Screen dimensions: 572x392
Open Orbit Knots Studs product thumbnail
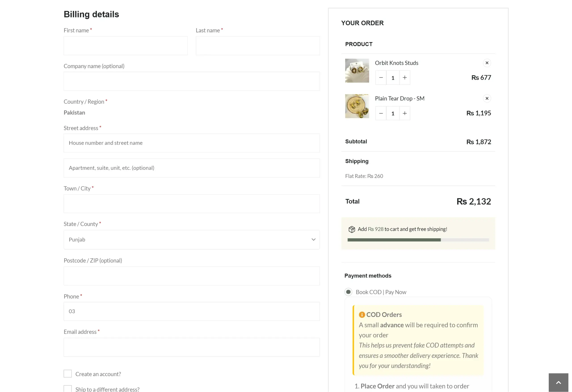357,71
